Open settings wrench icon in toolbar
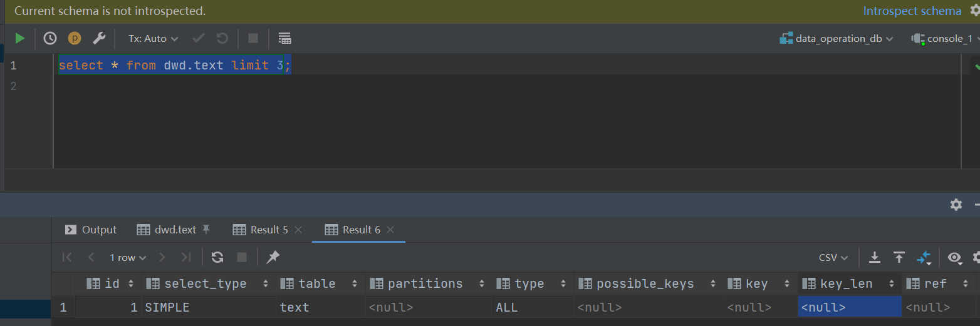980x326 pixels. pyautogui.click(x=99, y=38)
